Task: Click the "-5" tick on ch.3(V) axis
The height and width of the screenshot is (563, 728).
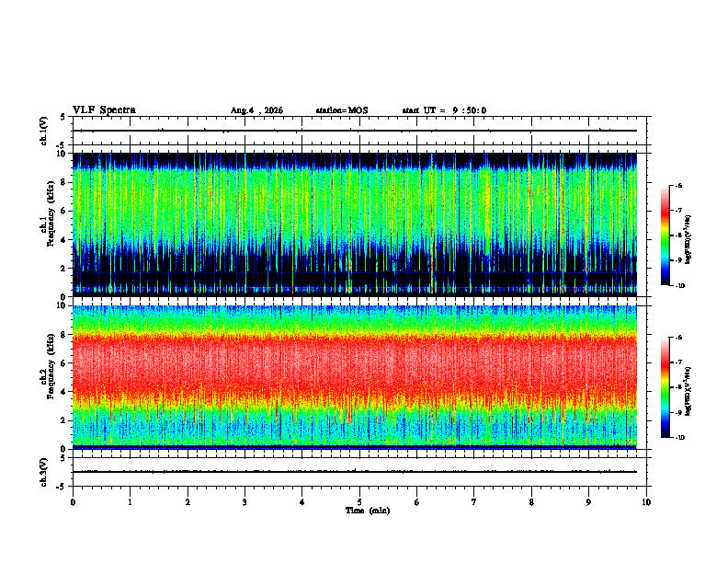Action: click(62, 487)
